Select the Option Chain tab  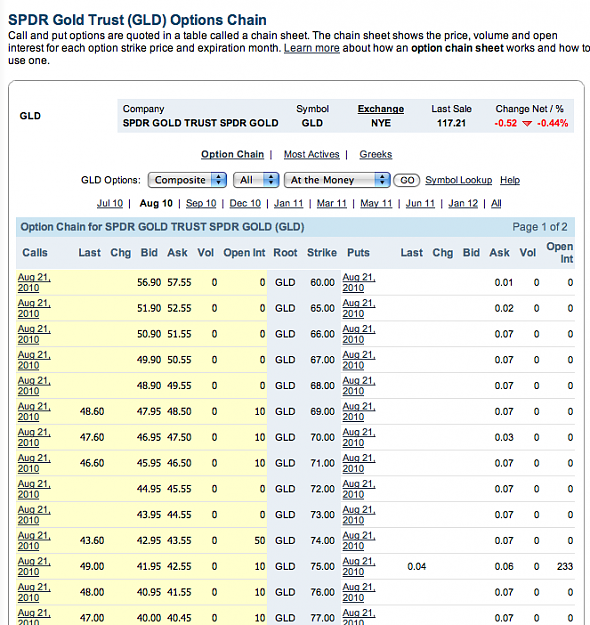click(232, 154)
